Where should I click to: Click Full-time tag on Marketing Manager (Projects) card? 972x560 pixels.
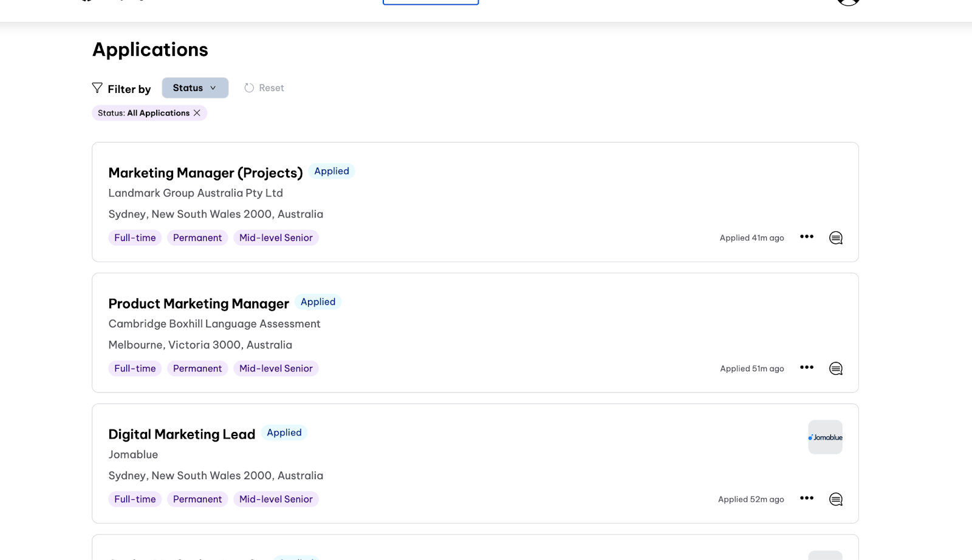point(135,238)
